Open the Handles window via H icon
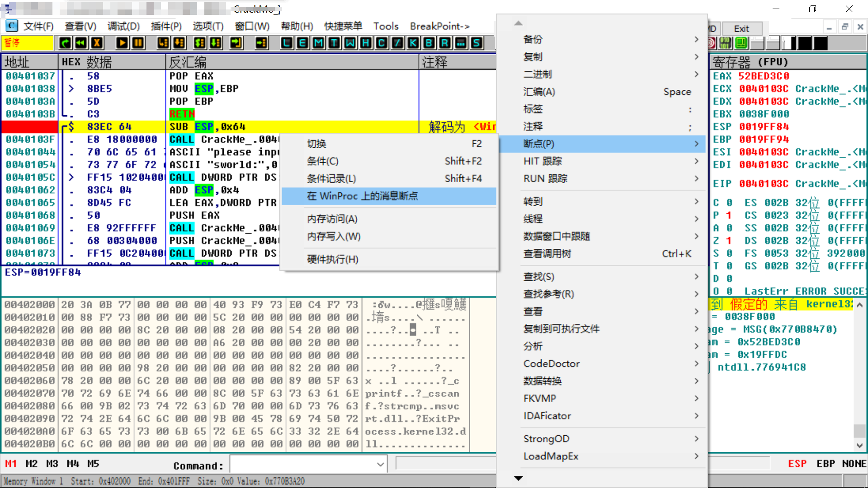The width and height of the screenshot is (868, 488). pos(366,43)
